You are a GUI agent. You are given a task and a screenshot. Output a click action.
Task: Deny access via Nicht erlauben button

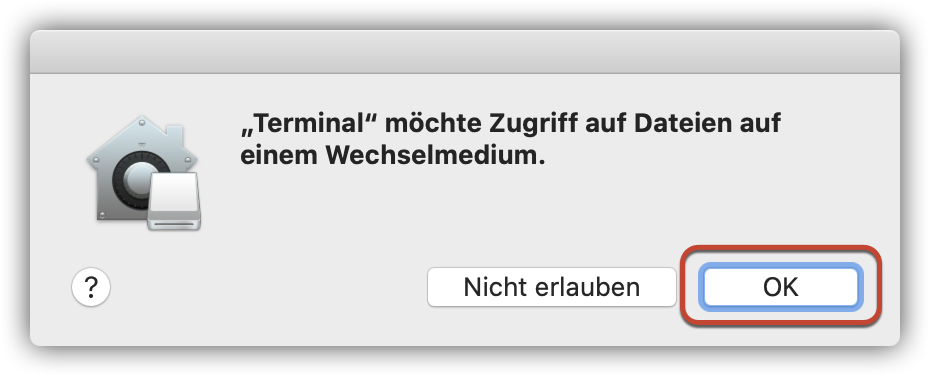552,287
